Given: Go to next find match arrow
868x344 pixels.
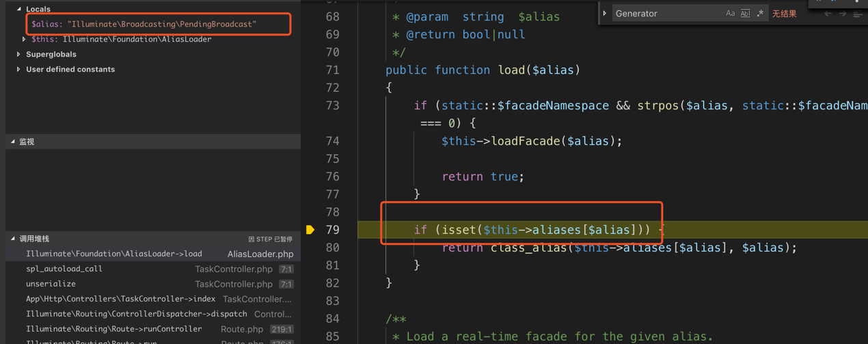Looking at the screenshot, I should [x=843, y=14].
